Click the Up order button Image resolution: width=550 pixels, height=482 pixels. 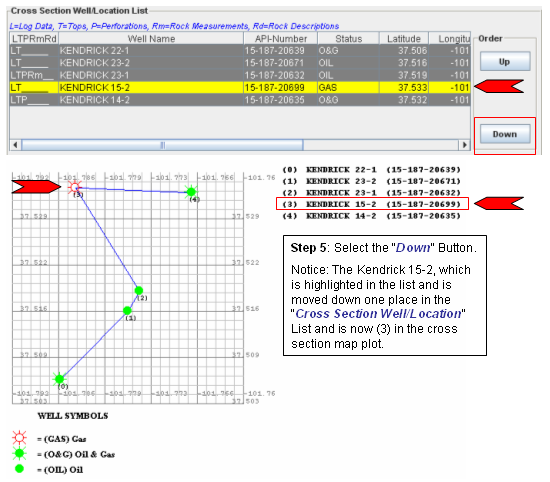pos(505,61)
